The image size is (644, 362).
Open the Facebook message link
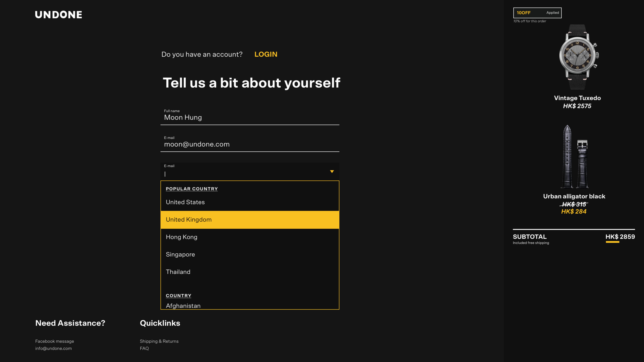point(54,341)
